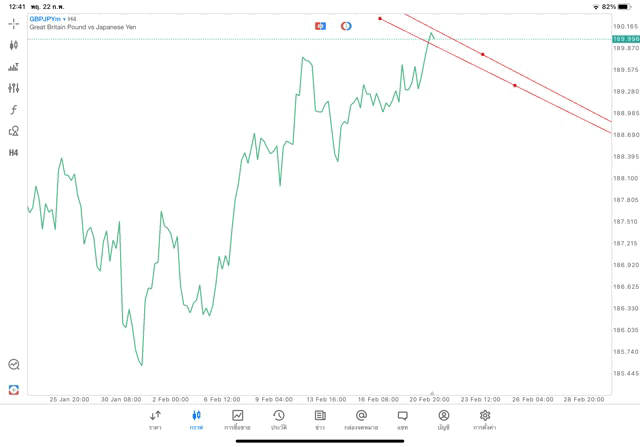Tap the GBPJPYm H4 symbol title
The image size is (640, 447).
coord(53,19)
